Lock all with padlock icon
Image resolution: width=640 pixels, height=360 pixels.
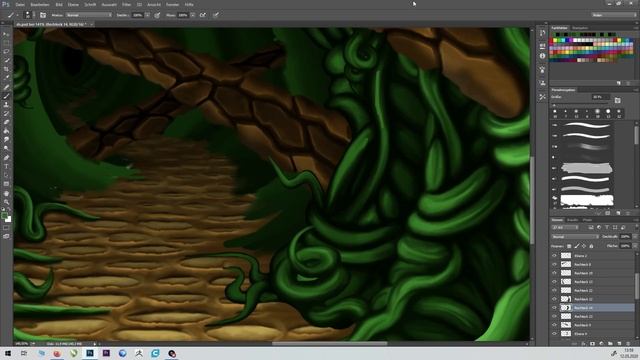591,246
